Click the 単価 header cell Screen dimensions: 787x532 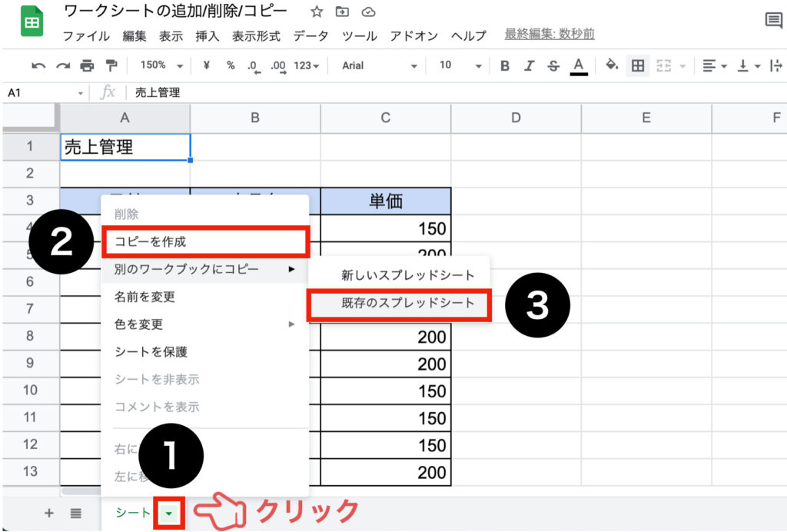coord(386,201)
